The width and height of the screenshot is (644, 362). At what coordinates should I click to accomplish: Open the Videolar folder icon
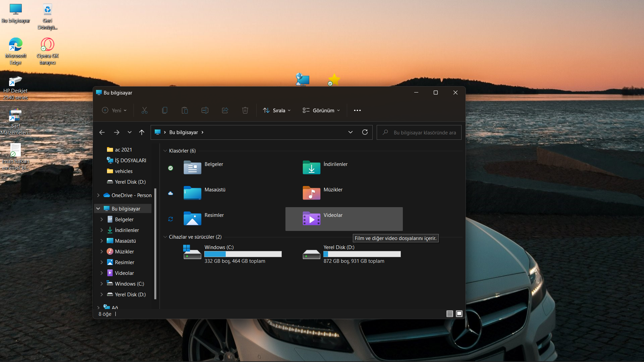point(312,219)
